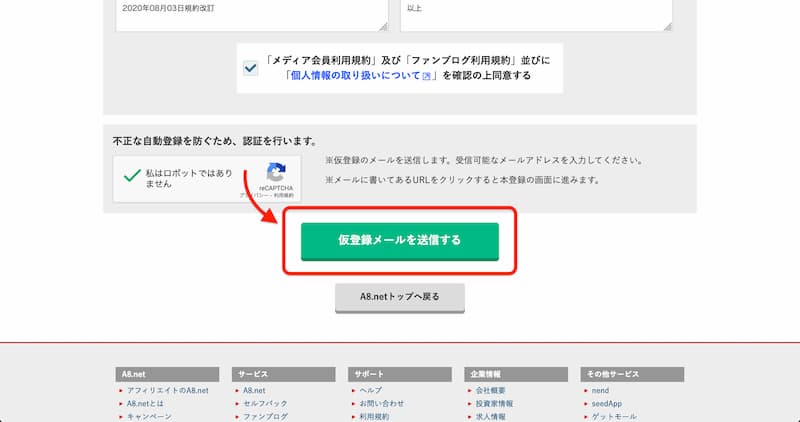Click inside the right terms textarea ending 以上
This screenshot has height=422, width=800.
coord(536,15)
